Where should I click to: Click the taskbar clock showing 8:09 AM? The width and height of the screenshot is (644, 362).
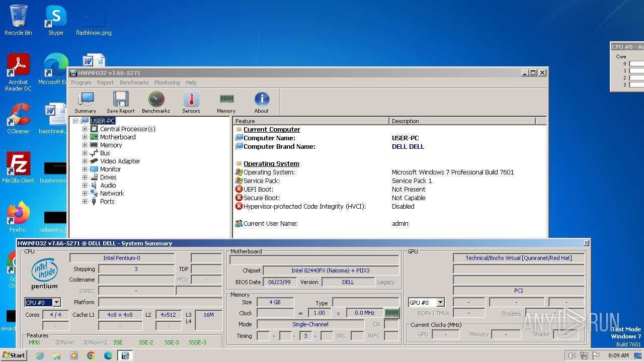(618, 355)
